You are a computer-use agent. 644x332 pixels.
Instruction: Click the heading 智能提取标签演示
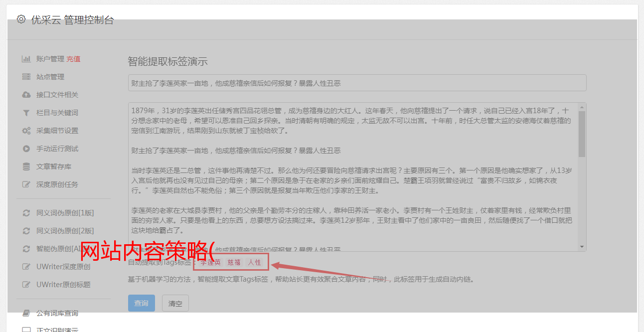click(x=167, y=62)
